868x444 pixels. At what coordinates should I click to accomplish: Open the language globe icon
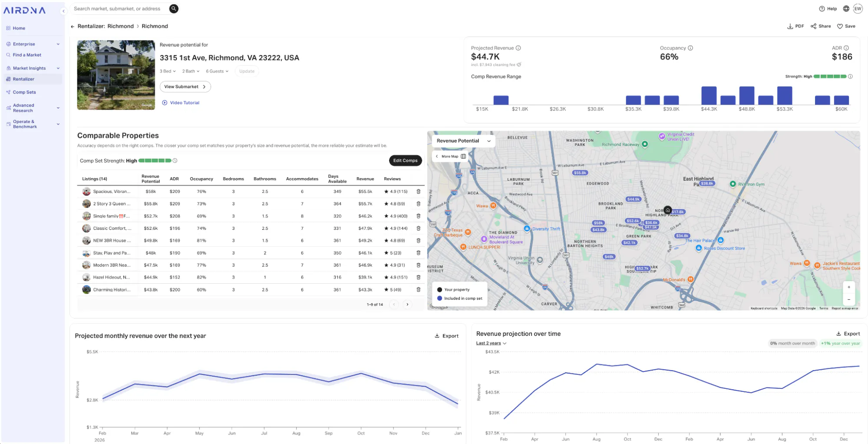point(846,9)
